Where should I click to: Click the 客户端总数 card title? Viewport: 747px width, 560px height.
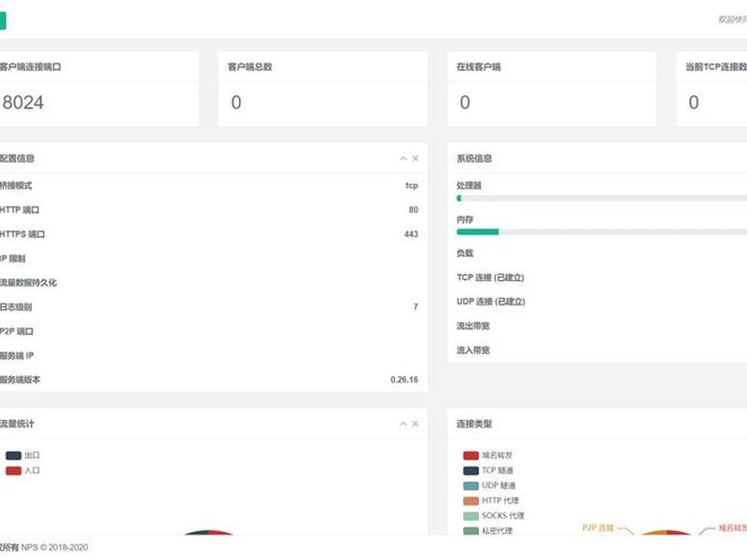tap(249, 67)
